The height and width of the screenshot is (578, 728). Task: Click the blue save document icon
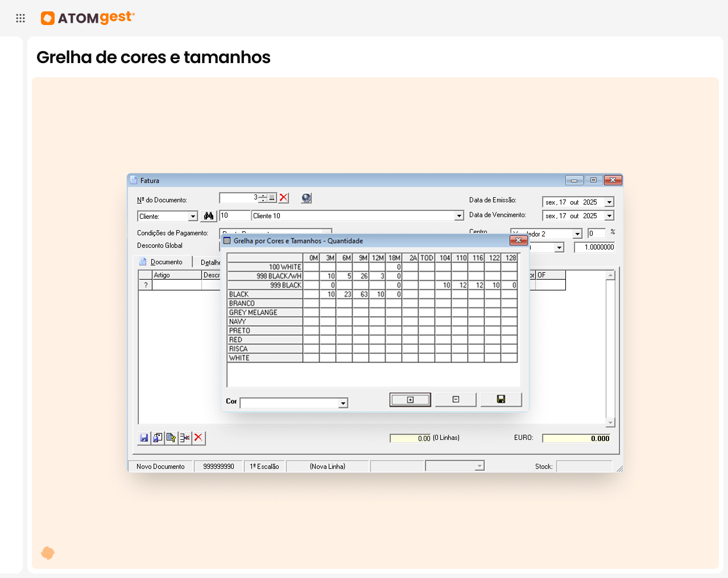tap(144, 438)
